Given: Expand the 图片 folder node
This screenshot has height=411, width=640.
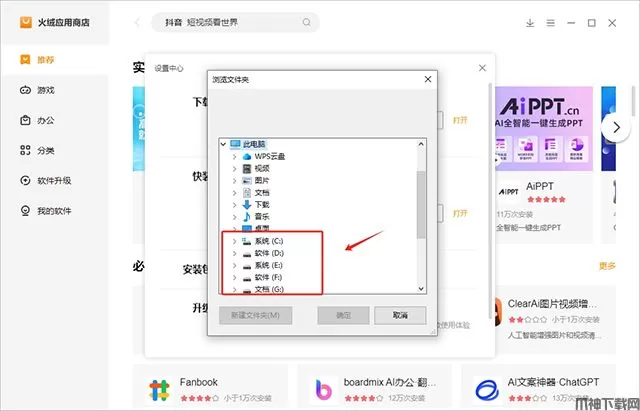Looking at the screenshot, I should (234, 180).
